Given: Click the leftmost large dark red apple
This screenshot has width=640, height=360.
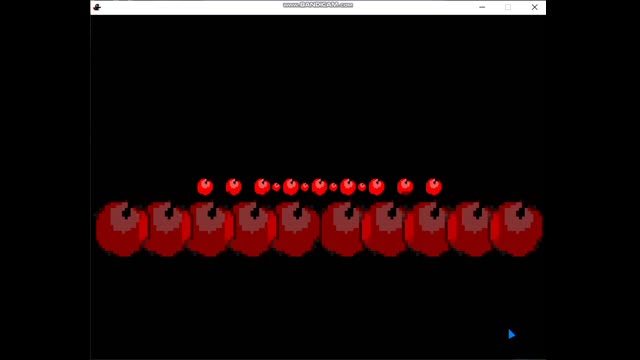Looking at the screenshot, I should (x=122, y=229).
